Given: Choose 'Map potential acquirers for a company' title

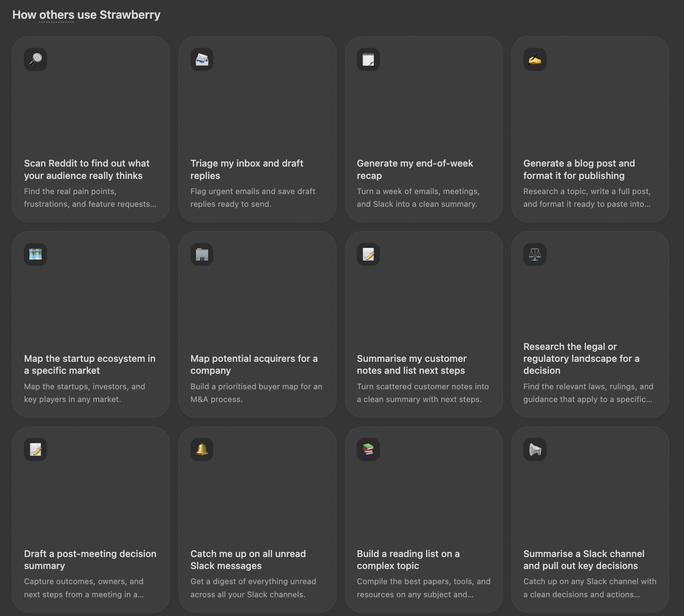Looking at the screenshot, I should [x=254, y=365].
